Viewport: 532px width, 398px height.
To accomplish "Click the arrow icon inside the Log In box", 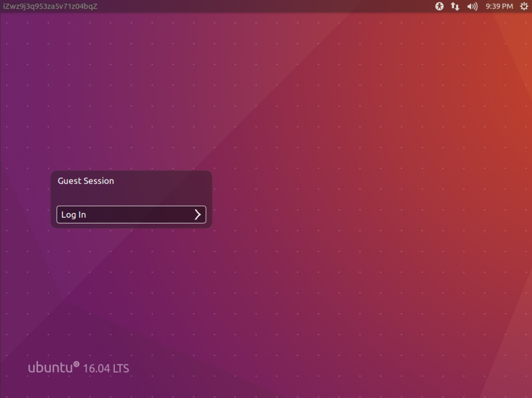I will (197, 214).
